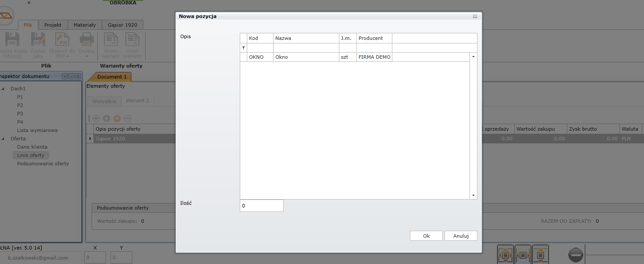The image size is (644, 264).
Task: Collapse the Oferta tree node
Action: (x=4, y=139)
